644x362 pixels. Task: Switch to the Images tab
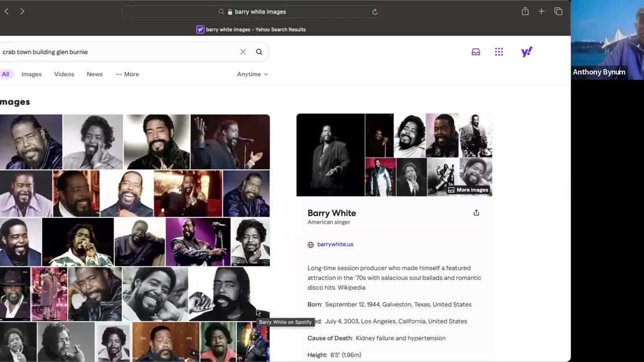[x=31, y=74]
